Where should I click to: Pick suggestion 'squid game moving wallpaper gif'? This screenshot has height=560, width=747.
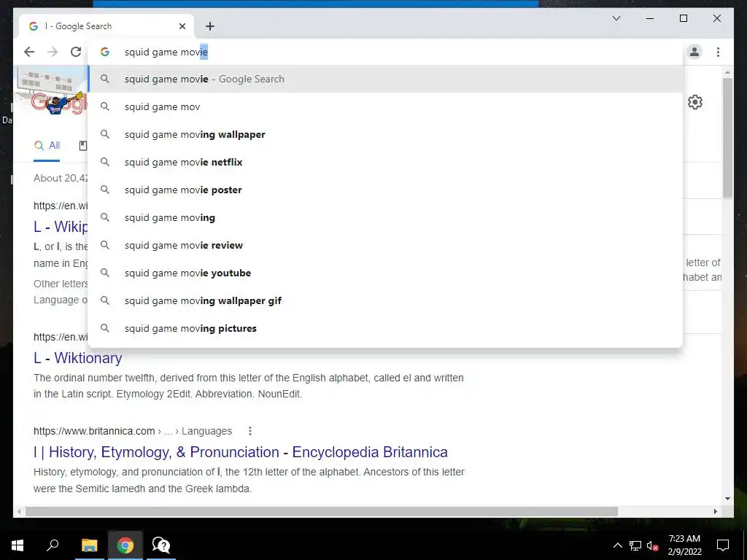[385, 300]
